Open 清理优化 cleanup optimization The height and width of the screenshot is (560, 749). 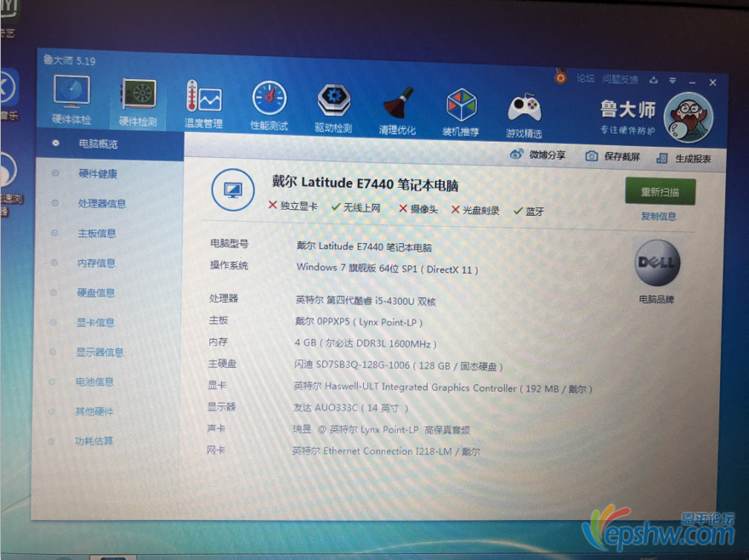click(x=397, y=110)
